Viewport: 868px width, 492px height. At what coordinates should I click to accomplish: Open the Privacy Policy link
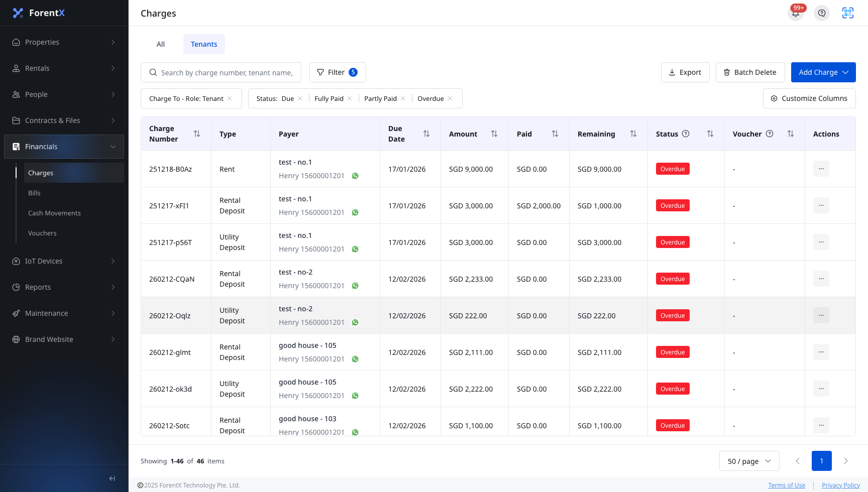click(x=841, y=485)
